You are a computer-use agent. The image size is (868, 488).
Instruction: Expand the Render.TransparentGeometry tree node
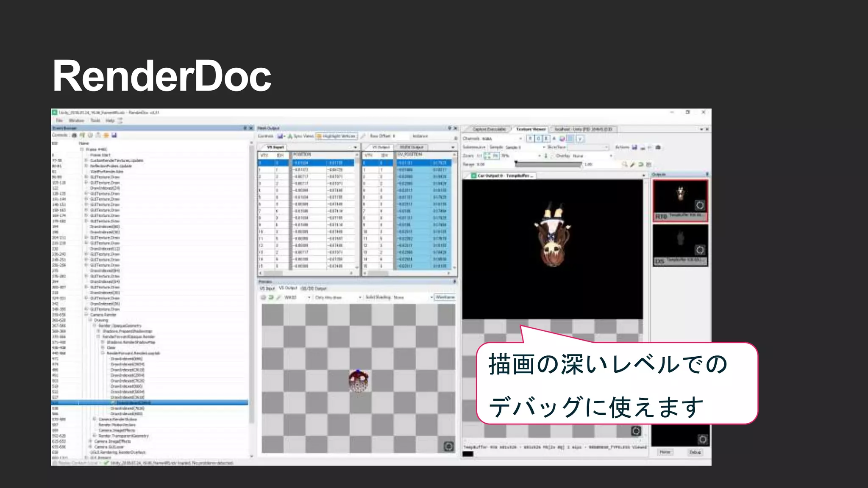pos(95,435)
